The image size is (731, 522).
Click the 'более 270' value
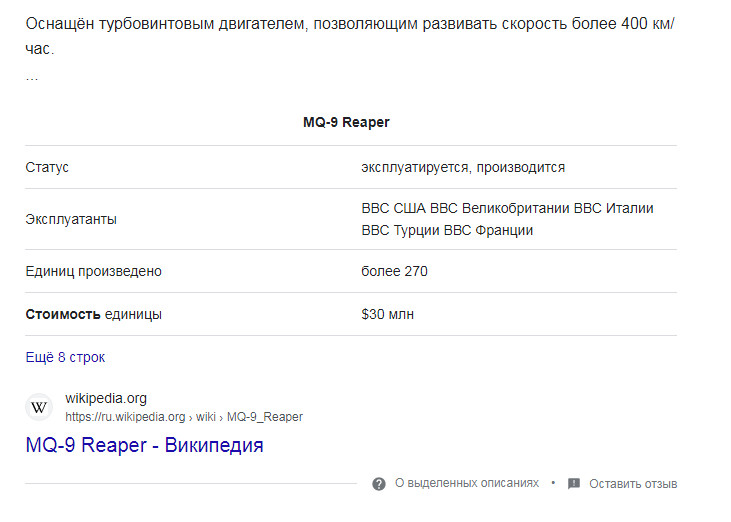394,271
